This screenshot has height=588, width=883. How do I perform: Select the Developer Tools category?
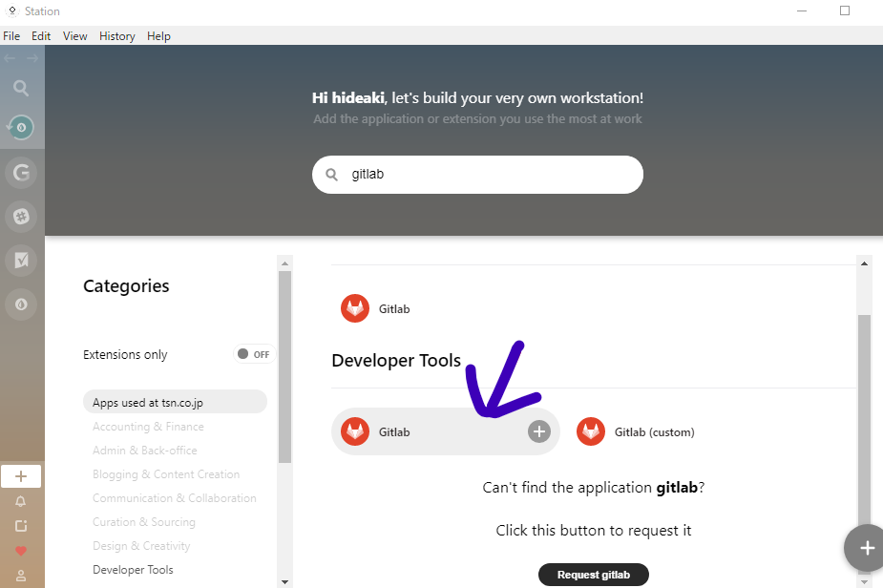pyautogui.click(x=133, y=570)
